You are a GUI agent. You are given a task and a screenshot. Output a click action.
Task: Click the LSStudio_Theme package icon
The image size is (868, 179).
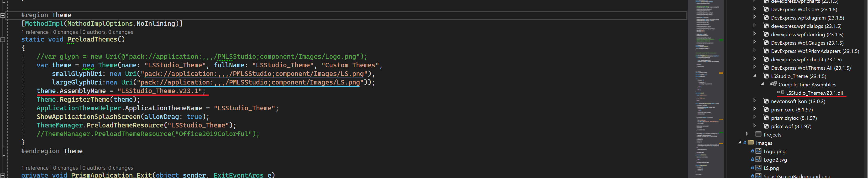[766, 76]
